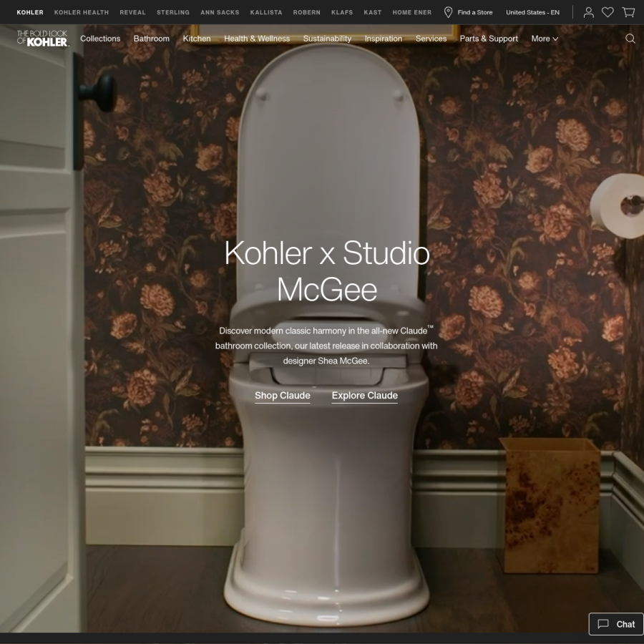Open the Kitchen menu
Viewport: 644px width, 644px height.
[197, 39]
